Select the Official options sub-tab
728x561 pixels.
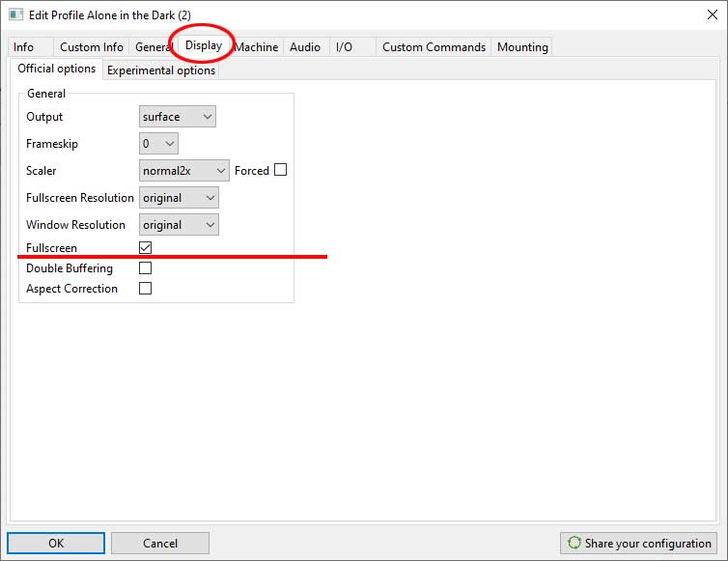(x=57, y=69)
